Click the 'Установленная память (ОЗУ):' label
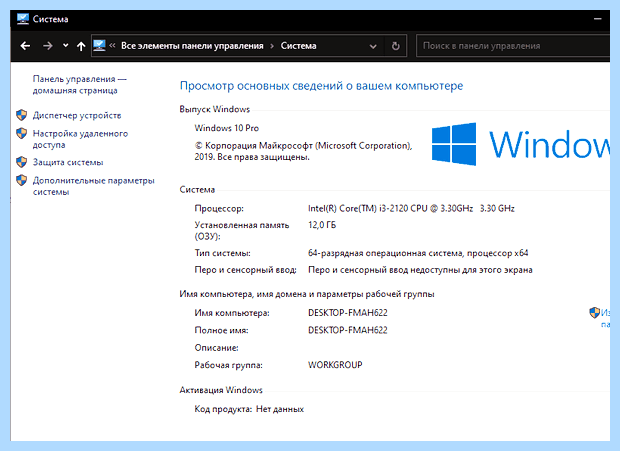Image resolution: width=620 pixels, height=451 pixels. tap(242, 231)
